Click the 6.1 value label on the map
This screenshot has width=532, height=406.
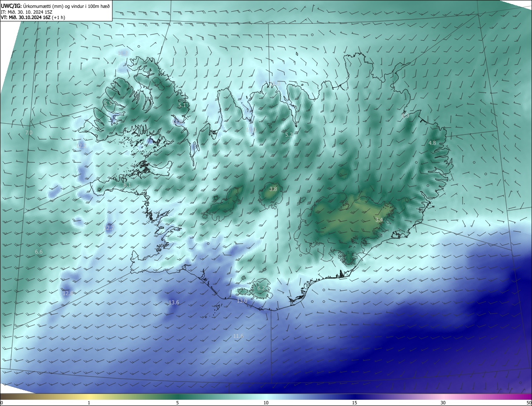[x=127, y=185]
